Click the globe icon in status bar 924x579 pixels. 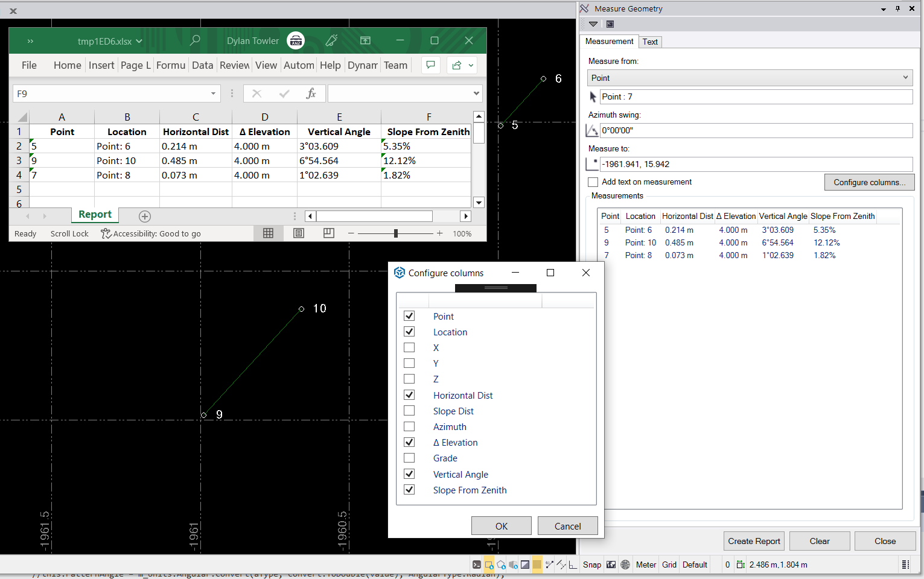(625, 565)
